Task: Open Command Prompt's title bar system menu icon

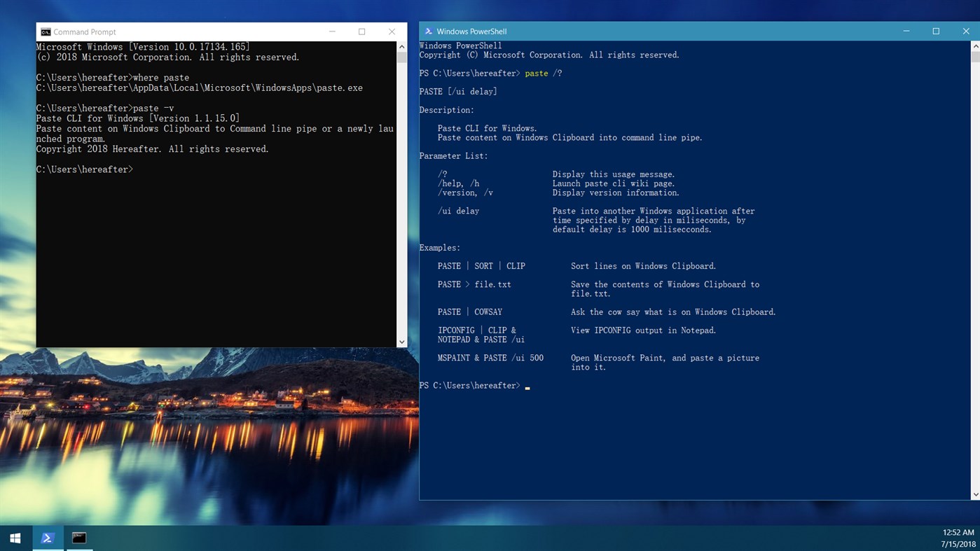Action: point(46,32)
